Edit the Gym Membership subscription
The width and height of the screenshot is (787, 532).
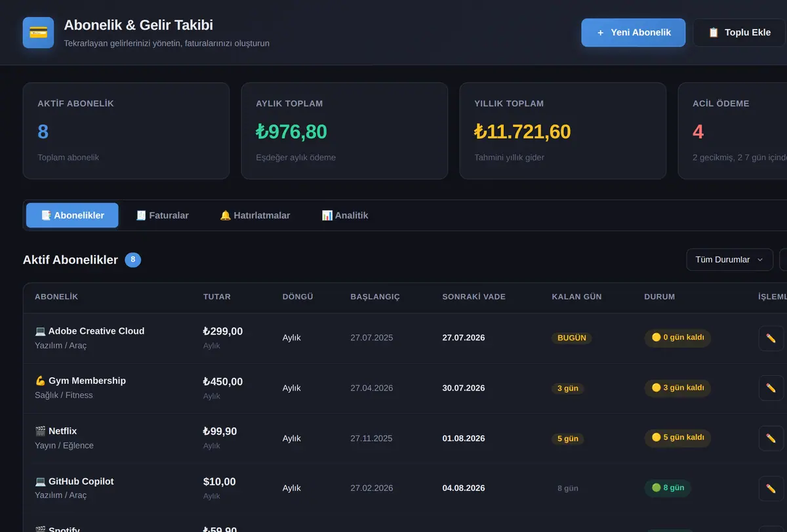(771, 388)
